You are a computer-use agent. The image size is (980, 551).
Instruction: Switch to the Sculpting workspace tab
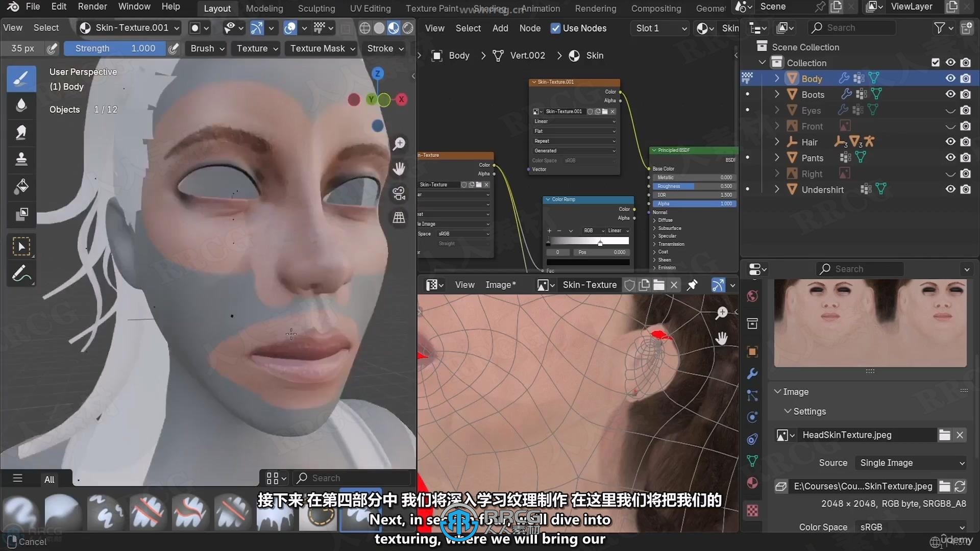coord(316,8)
